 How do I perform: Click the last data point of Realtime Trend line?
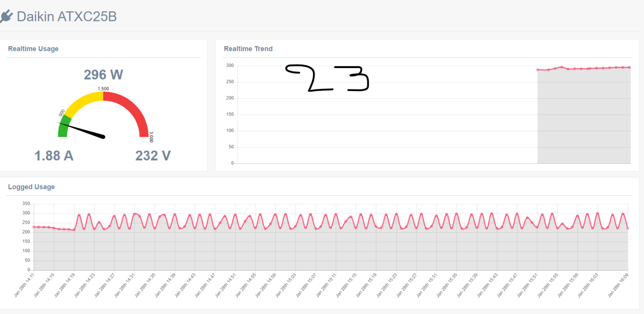point(630,67)
